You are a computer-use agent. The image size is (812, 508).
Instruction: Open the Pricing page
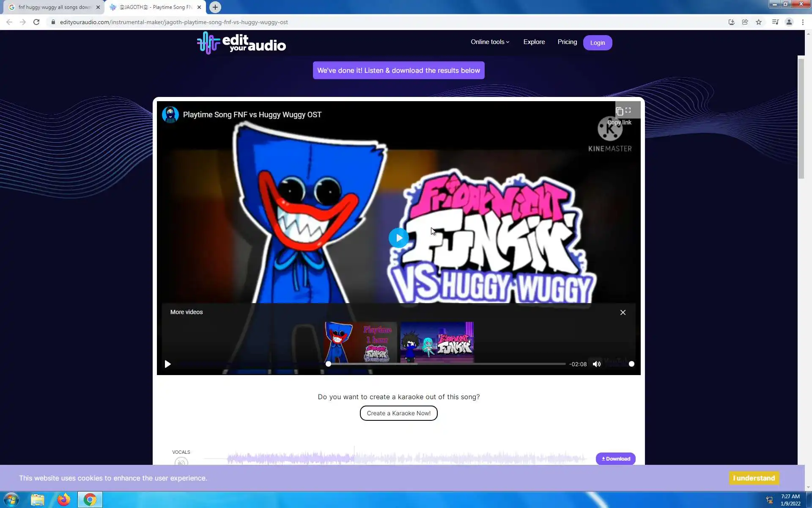[567, 42]
